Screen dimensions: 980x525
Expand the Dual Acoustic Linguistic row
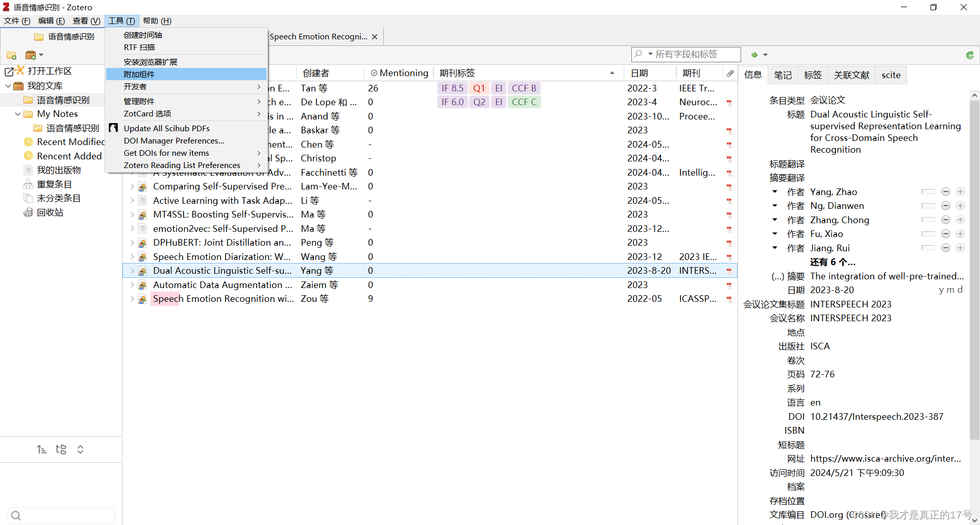point(132,271)
